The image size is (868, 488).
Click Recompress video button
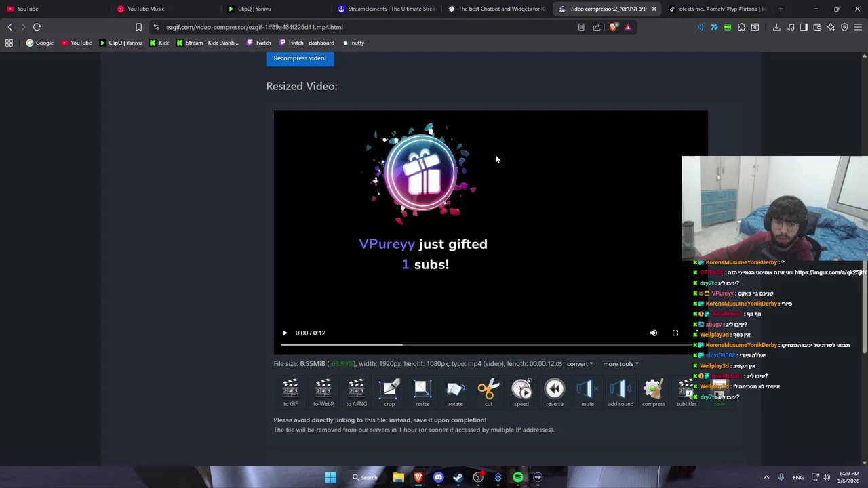coord(300,58)
